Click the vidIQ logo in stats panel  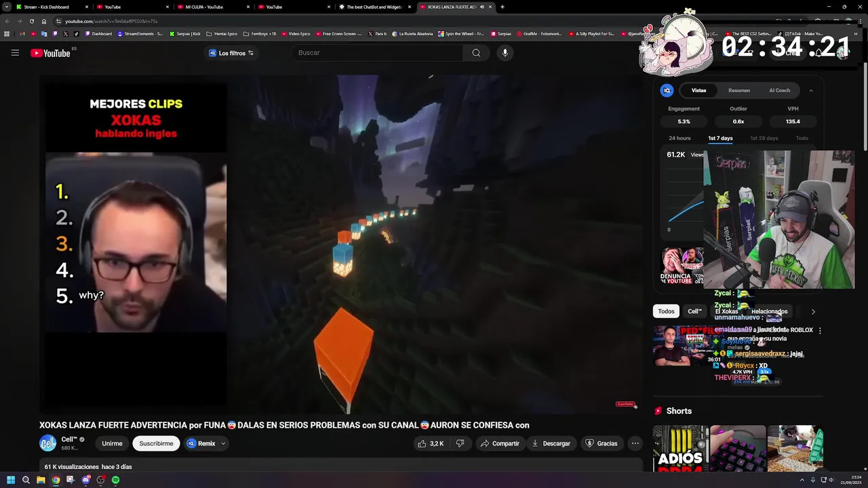[x=667, y=90]
